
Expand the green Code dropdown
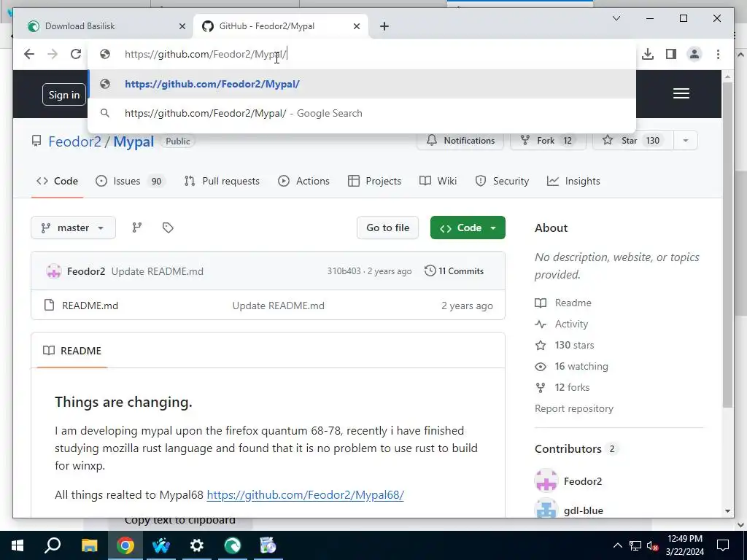coord(468,227)
